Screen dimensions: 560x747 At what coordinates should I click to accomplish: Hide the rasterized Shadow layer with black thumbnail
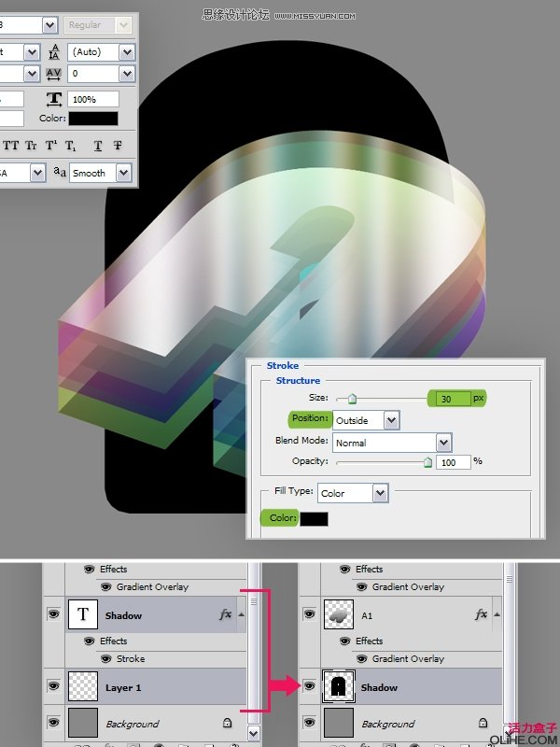[x=309, y=686]
